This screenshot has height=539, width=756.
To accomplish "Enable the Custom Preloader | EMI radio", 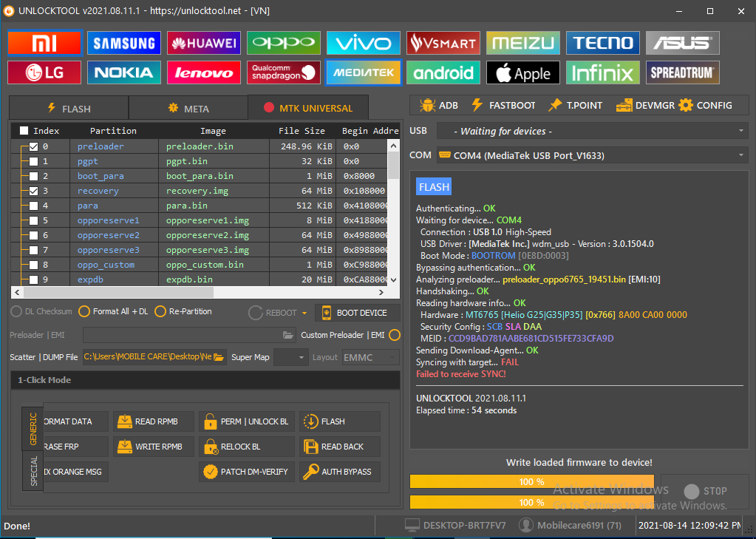I will click(x=395, y=335).
